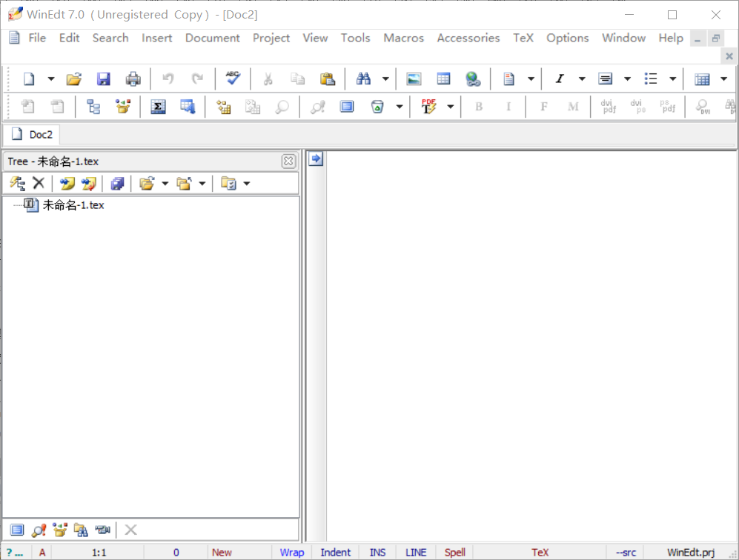Open dropdown arrow next to binoculars Find
This screenshot has height=560, width=739.
tap(385, 79)
